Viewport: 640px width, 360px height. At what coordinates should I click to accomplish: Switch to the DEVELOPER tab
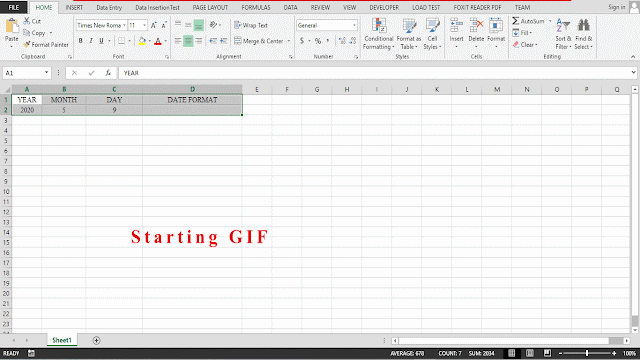click(x=384, y=7)
